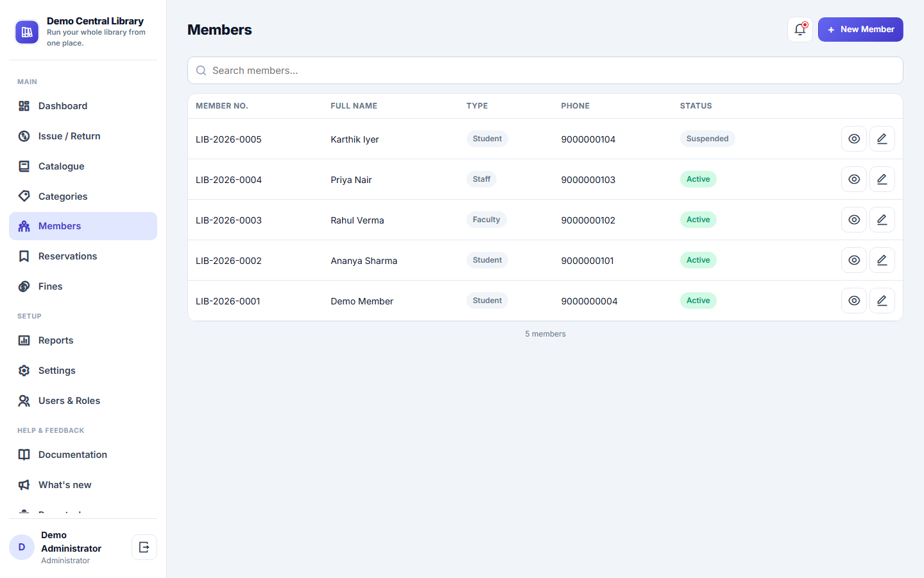Screen dimensions: 924x578
Task: Edit Karthik Iyer's member record
Action: point(882,139)
